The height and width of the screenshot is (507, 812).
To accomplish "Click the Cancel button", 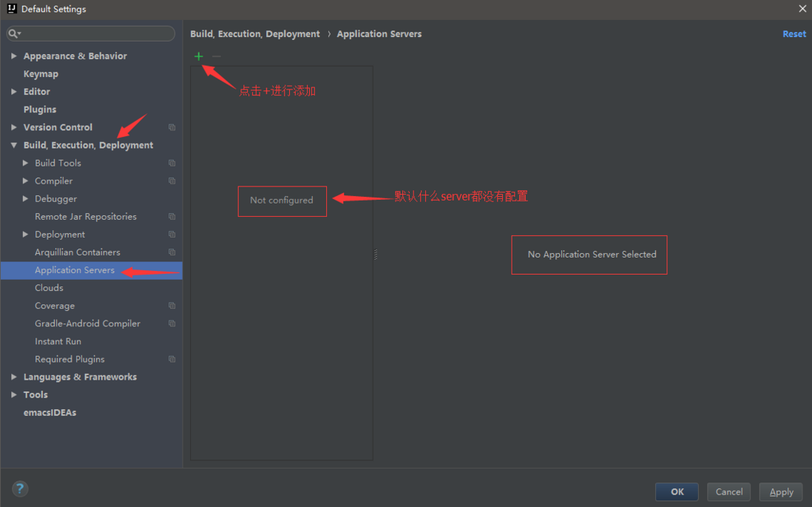I will 728,491.
